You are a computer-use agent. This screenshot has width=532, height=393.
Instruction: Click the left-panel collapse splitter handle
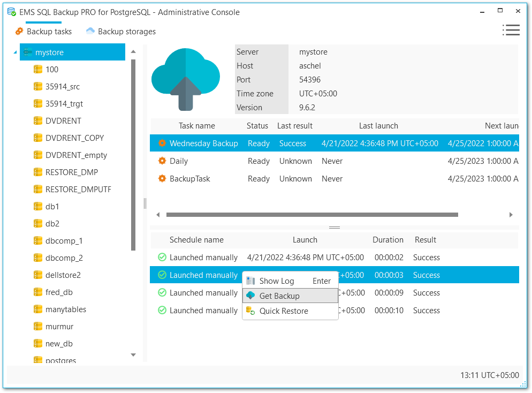(x=145, y=203)
